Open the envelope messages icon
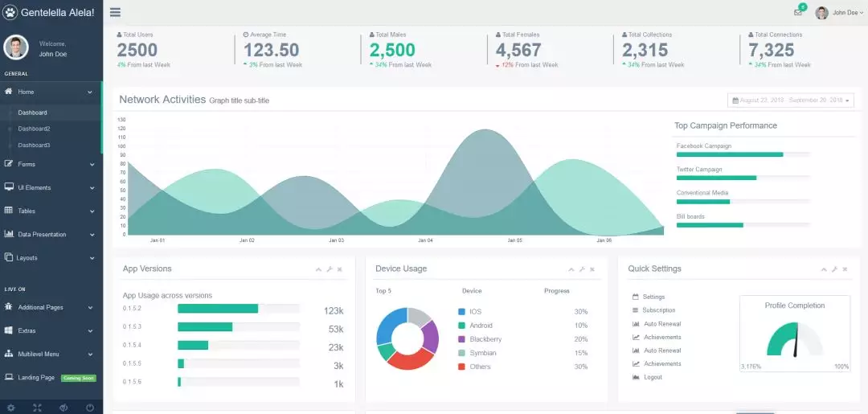The height and width of the screenshot is (414, 868). click(x=798, y=13)
